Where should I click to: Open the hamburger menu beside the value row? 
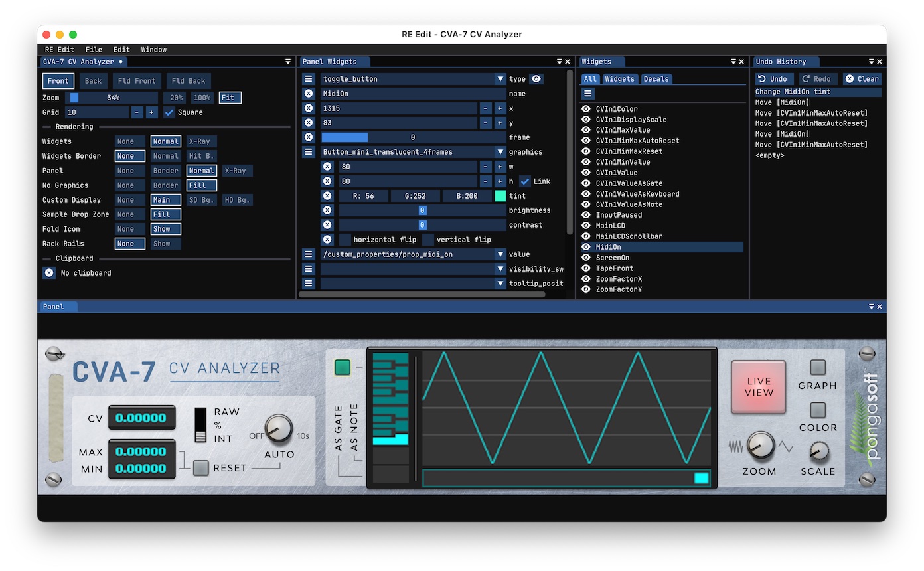pos(309,254)
